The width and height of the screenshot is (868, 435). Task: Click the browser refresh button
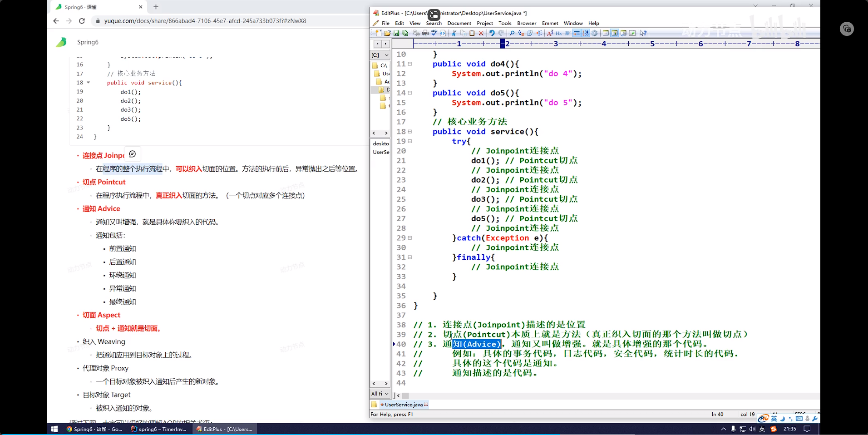point(82,20)
